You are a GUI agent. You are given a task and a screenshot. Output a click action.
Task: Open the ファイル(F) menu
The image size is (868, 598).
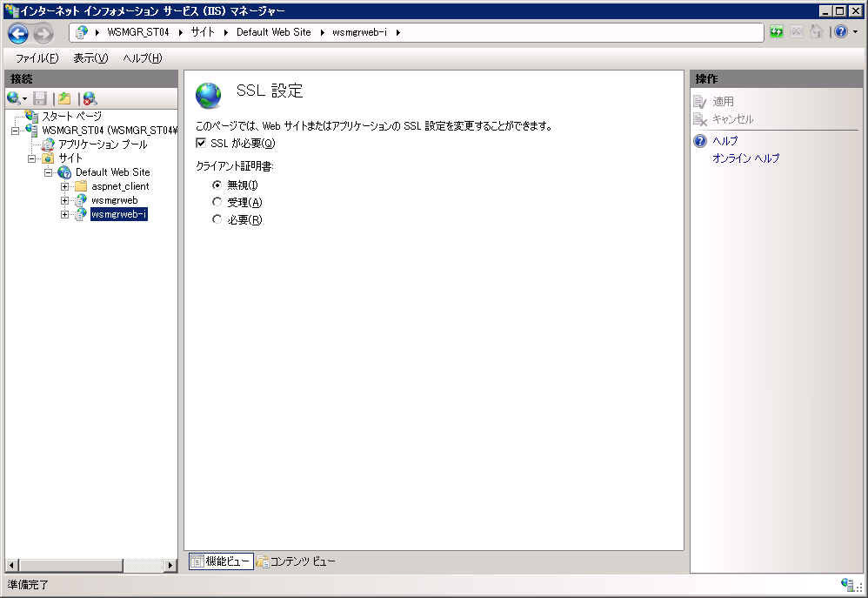pyautogui.click(x=37, y=58)
